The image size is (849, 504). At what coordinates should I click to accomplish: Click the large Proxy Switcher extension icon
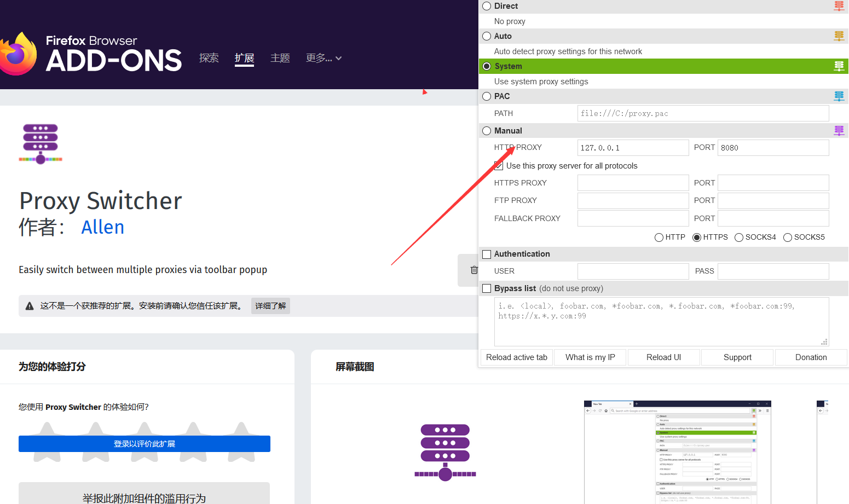point(41,144)
